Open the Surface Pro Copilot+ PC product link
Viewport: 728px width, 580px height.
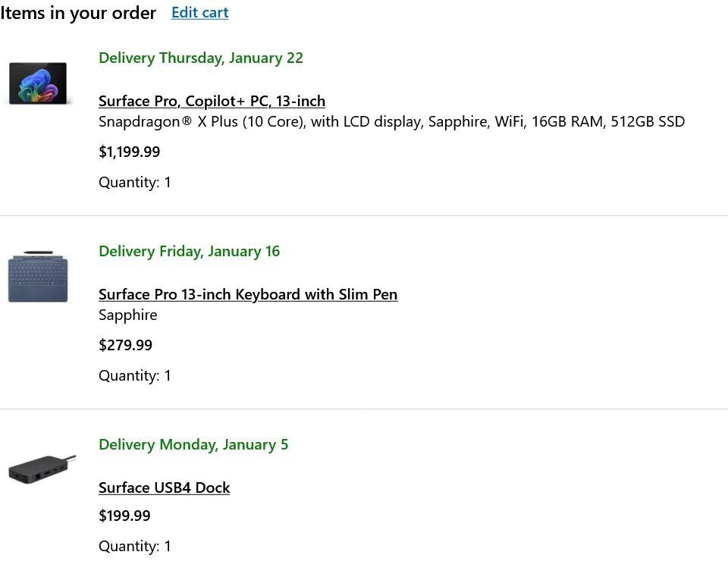(212, 101)
